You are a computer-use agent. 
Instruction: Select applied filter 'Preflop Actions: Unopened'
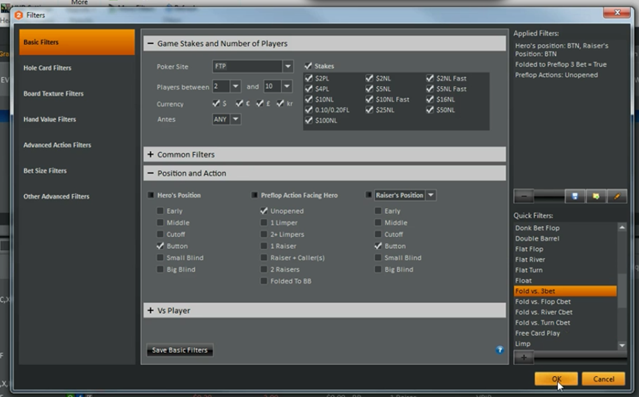pyautogui.click(x=556, y=75)
